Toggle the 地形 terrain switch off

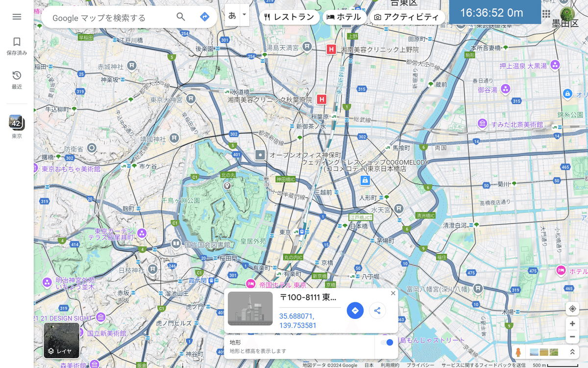[387, 342]
